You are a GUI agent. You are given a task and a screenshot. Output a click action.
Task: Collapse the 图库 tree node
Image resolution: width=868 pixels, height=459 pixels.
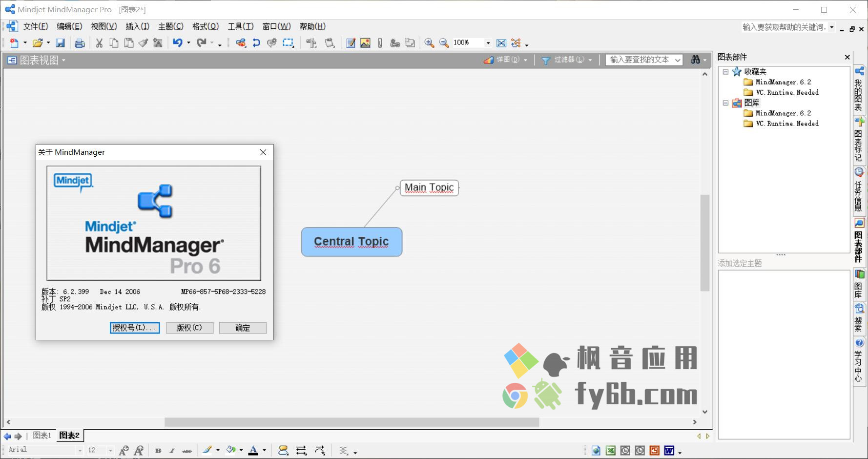725,103
